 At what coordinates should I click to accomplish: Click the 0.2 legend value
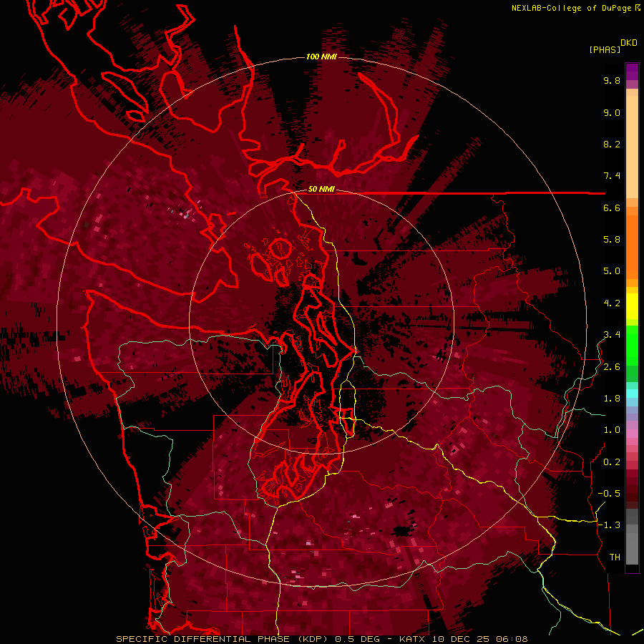point(612,462)
